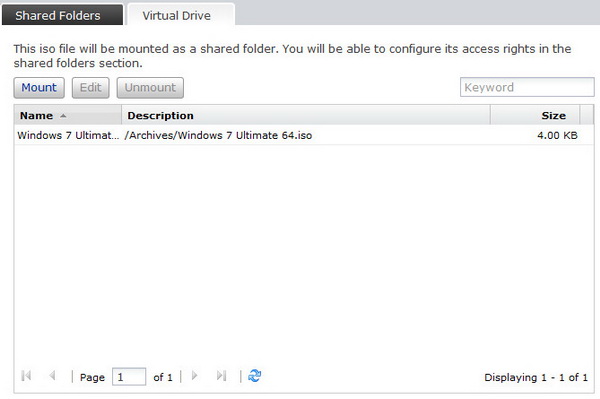Click the Name column header
The image size is (600, 399).
(68, 116)
